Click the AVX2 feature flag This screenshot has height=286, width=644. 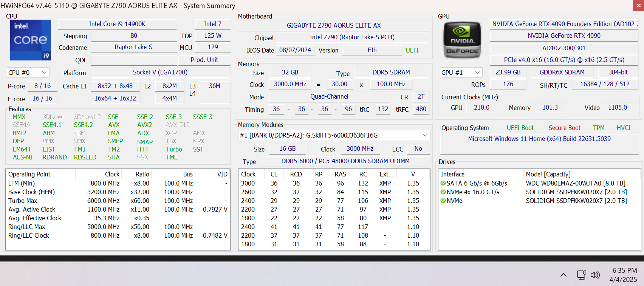(144, 125)
